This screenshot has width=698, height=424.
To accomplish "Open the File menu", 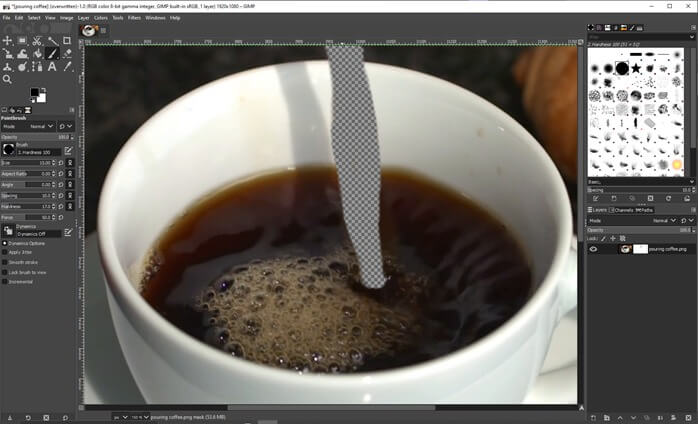I will pyautogui.click(x=6, y=18).
